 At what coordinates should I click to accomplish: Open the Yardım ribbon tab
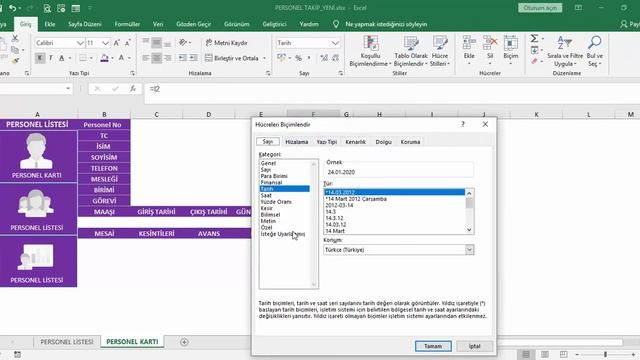(309, 24)
